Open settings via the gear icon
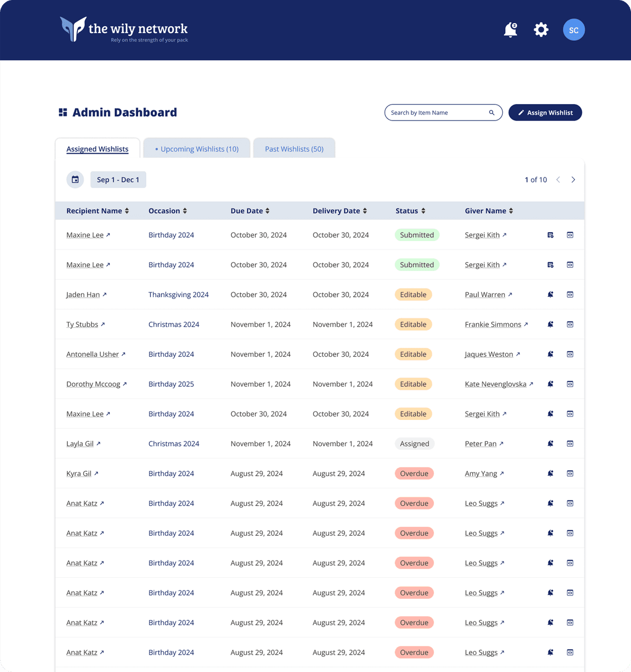 tap(541, 30)
